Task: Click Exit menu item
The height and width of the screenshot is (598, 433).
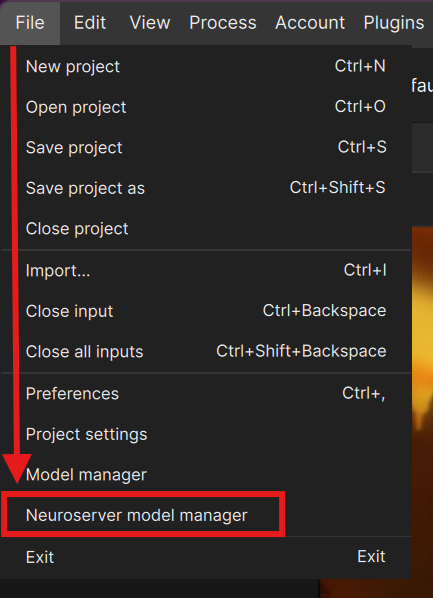Action: [x=206, y=557]
